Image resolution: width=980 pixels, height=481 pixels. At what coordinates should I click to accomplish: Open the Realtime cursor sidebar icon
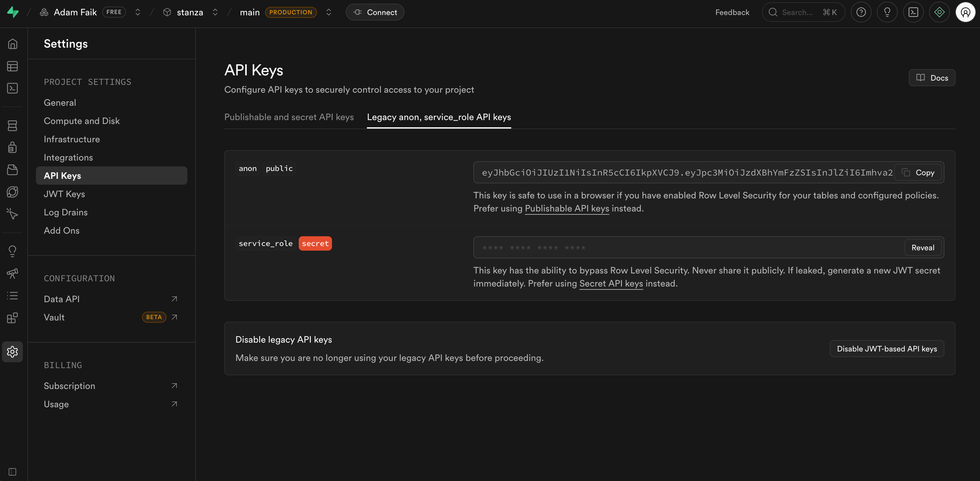(12, 214)
